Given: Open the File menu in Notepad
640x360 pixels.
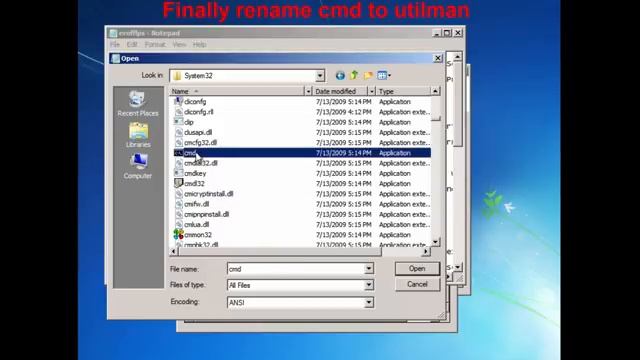Looking at the screenshot, I should pyautogui.click(x=115, y=44).
